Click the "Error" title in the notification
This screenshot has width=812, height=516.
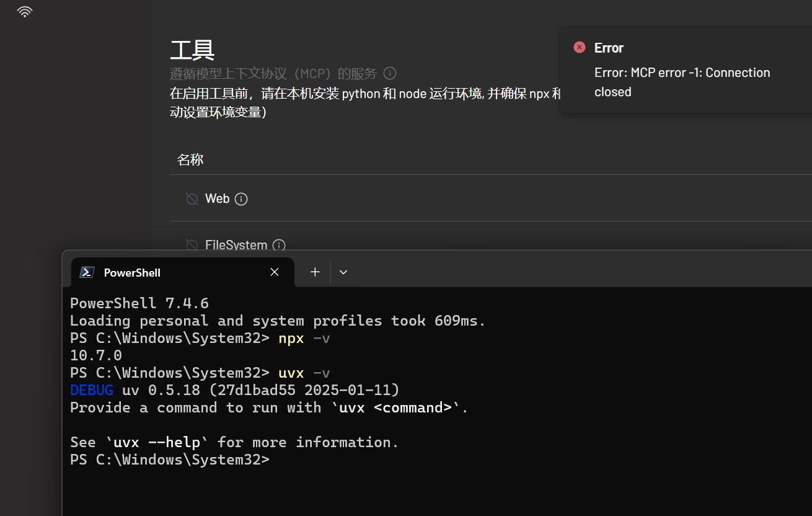coord(609,48)
